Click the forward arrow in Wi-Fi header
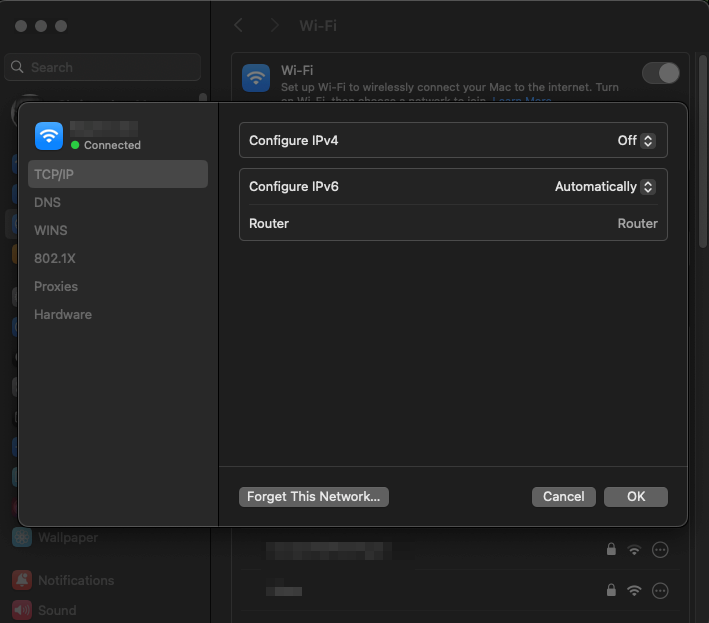This screenshot has height=623, width=709. (x=274, y=25)
